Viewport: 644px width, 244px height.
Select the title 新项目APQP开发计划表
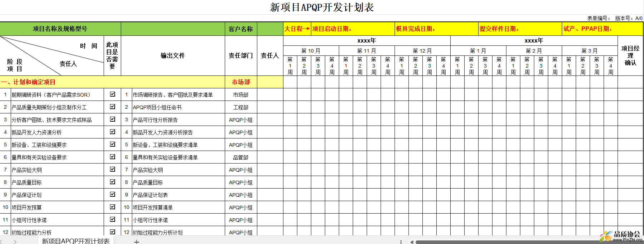pos(322,8)
